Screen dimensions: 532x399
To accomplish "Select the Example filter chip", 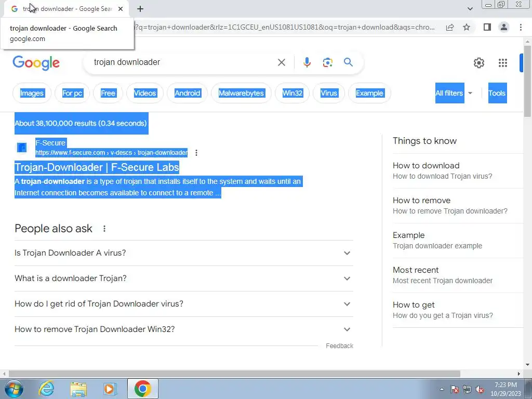I will tap(369, 93).
